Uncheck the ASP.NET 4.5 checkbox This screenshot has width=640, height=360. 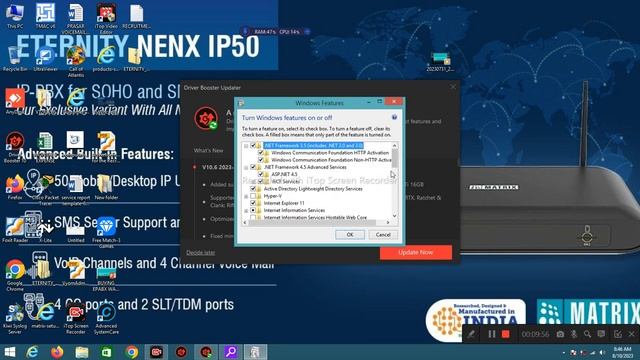(x=260, y=174)
